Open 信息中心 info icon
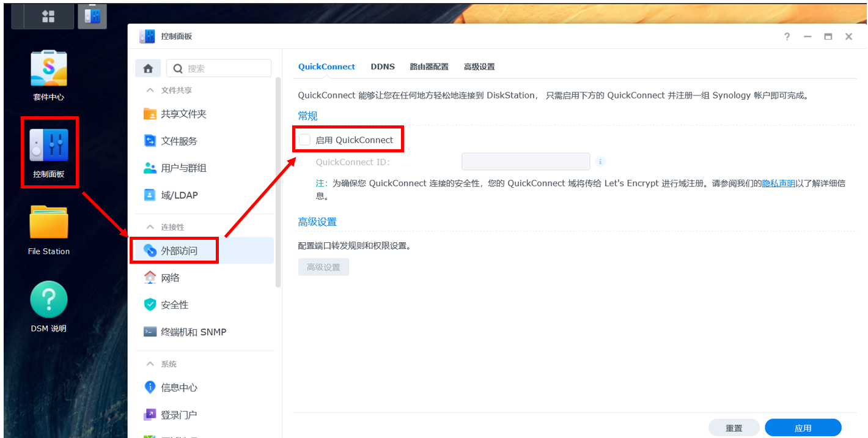Screen dimensions: 868x438 pos(150,387)
